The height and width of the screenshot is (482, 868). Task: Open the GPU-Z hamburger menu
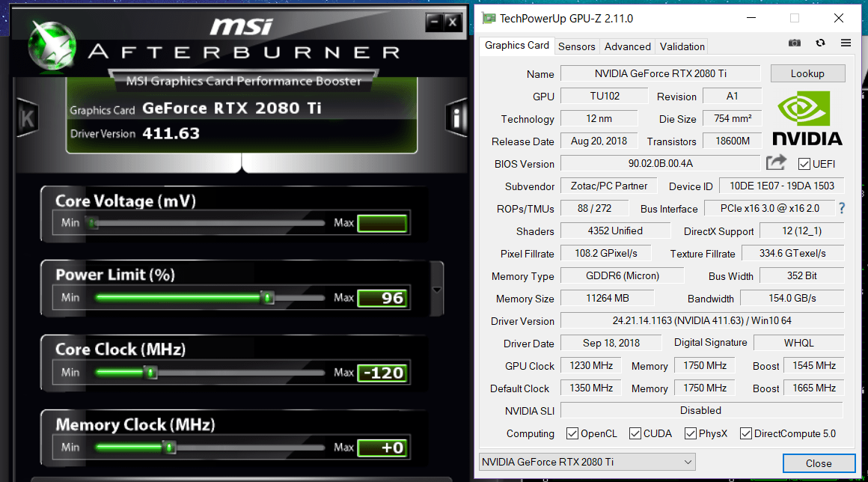click(846, 43)
